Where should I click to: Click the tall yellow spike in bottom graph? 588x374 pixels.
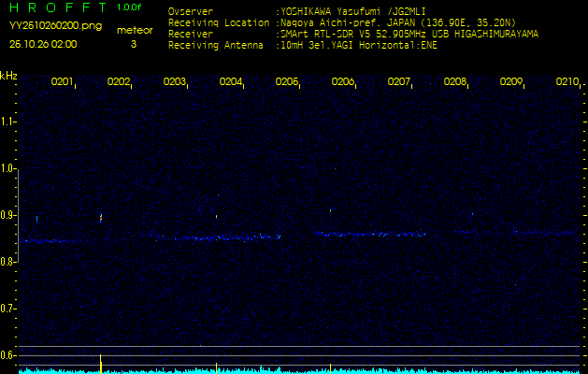point(101,362)
